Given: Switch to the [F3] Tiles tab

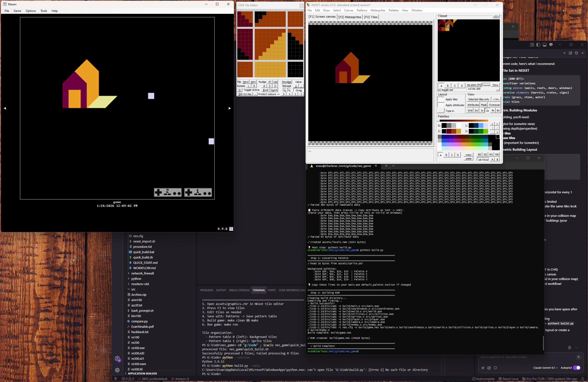Looking at the screenshot, I should click(x=371, y=17).
